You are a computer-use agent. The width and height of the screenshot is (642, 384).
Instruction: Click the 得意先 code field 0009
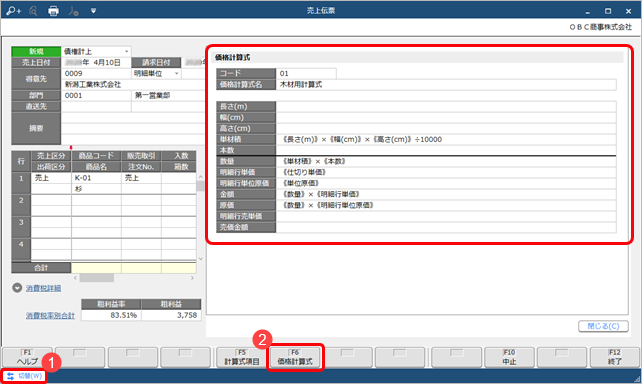[96, 73]
